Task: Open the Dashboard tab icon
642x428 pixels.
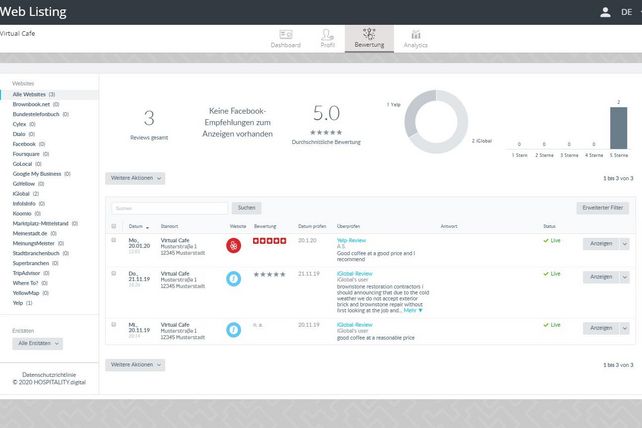Action: 286,34
